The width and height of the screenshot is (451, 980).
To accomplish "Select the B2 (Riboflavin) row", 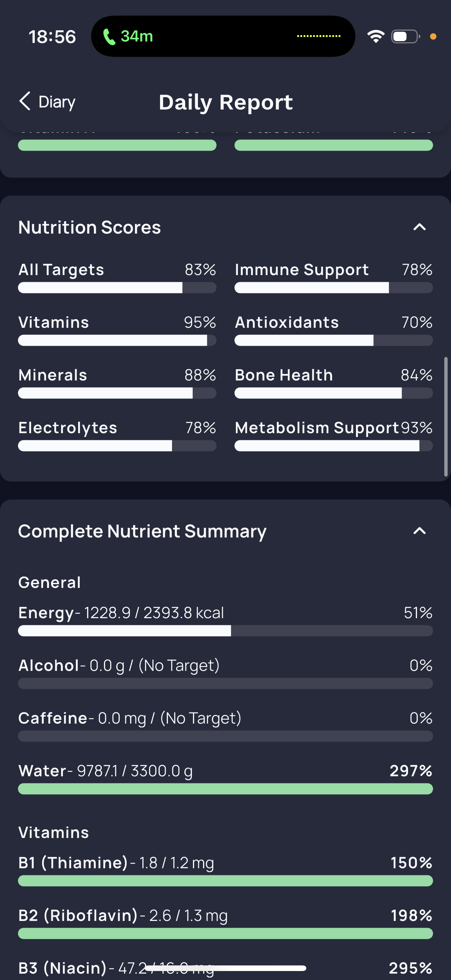I will 225,923.
